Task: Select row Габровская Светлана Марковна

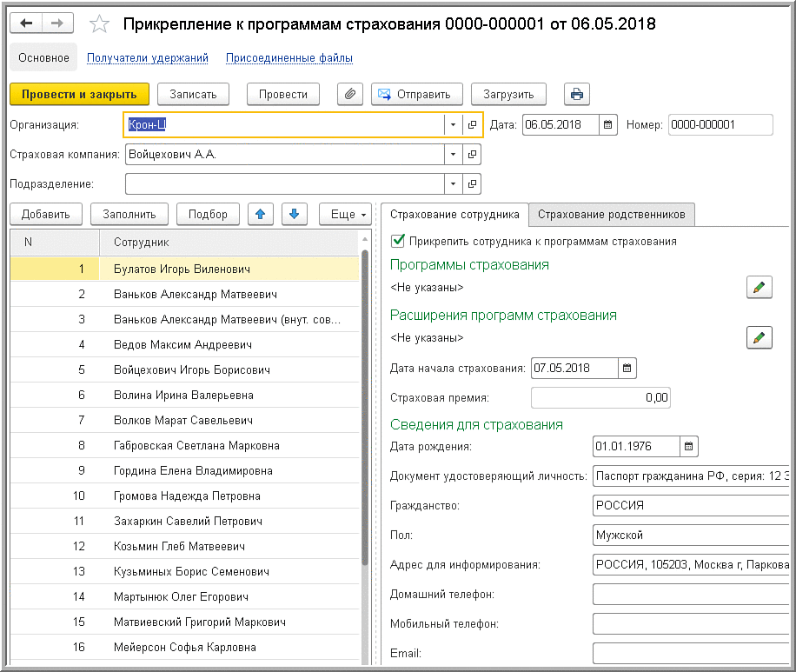Action: coord(184,445)
